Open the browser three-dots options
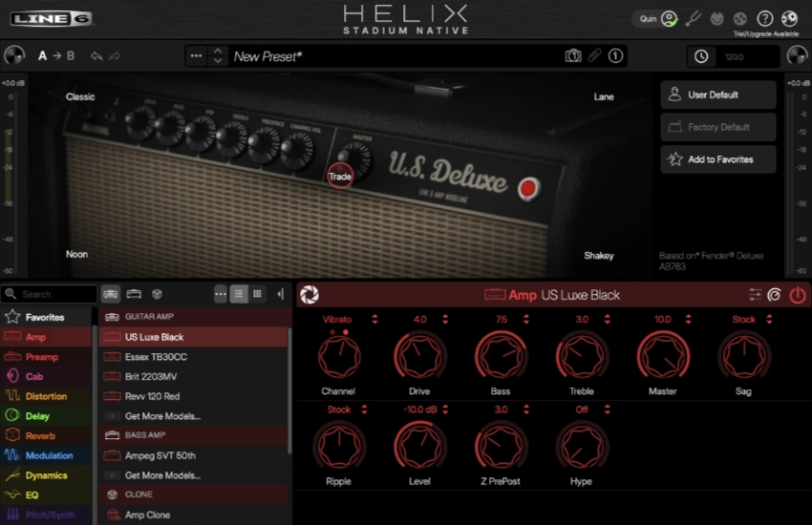Image resolution: width=812 pixels, height=525 pixels. (x=221, y=294)
